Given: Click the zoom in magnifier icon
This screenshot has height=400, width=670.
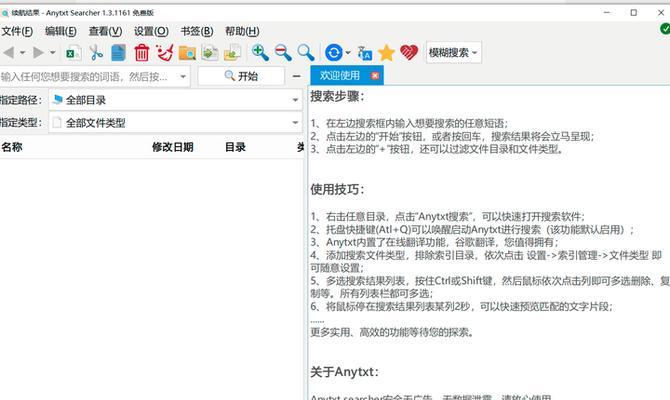Looking at the screenshot, I should (x=260, y=53).
